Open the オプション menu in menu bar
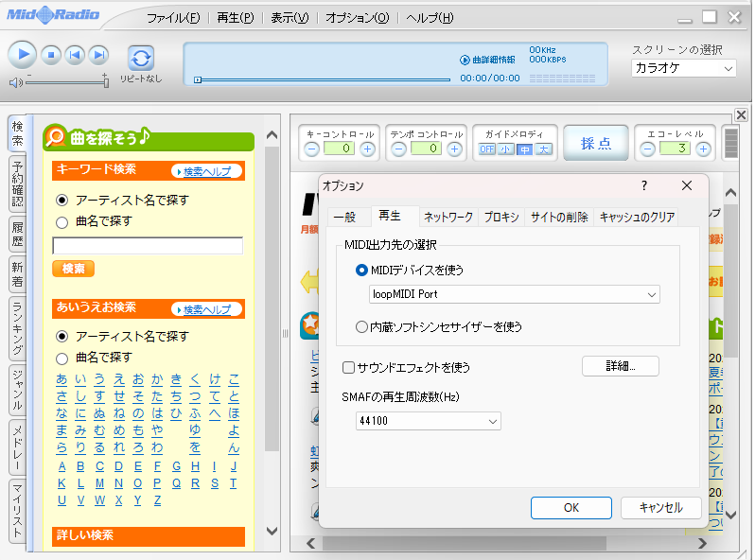Screen dimensions: 755x560 (357, 18)
